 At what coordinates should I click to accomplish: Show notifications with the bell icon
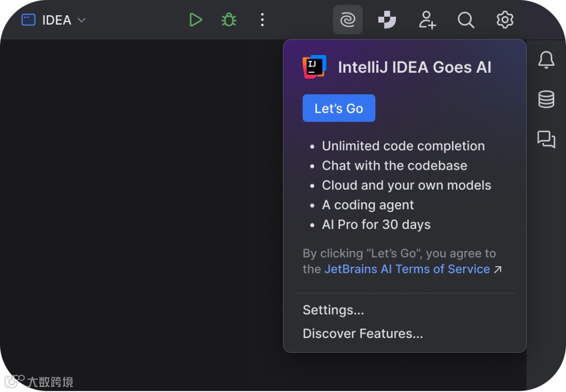(x=546, y=60)
